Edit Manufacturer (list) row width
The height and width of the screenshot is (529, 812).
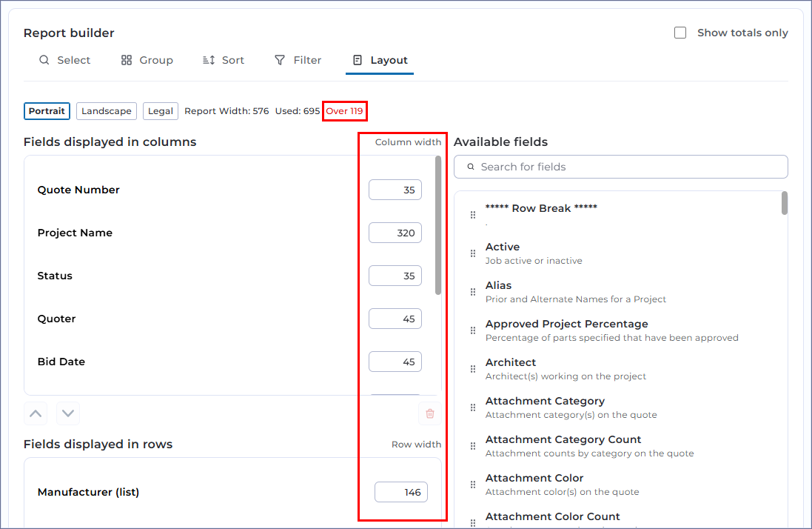pyautogui.click(x=401, y=492)
